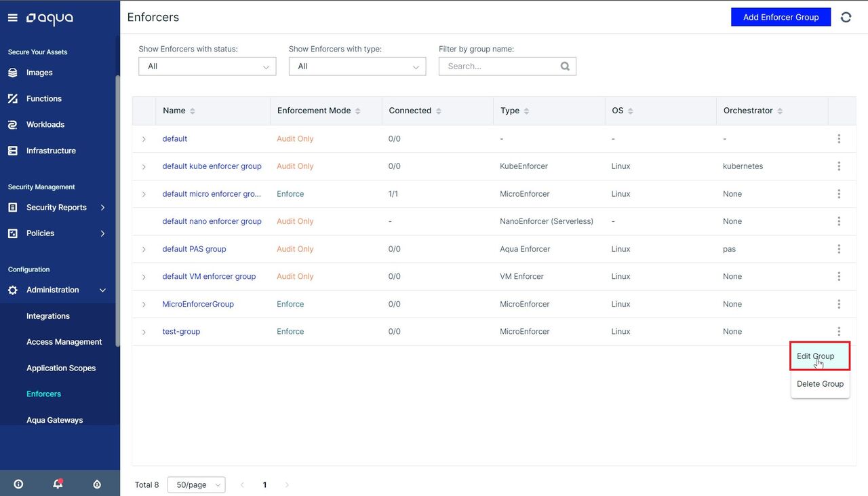Open the default group link
Screen dimensions: 868x496
point(175,138)
